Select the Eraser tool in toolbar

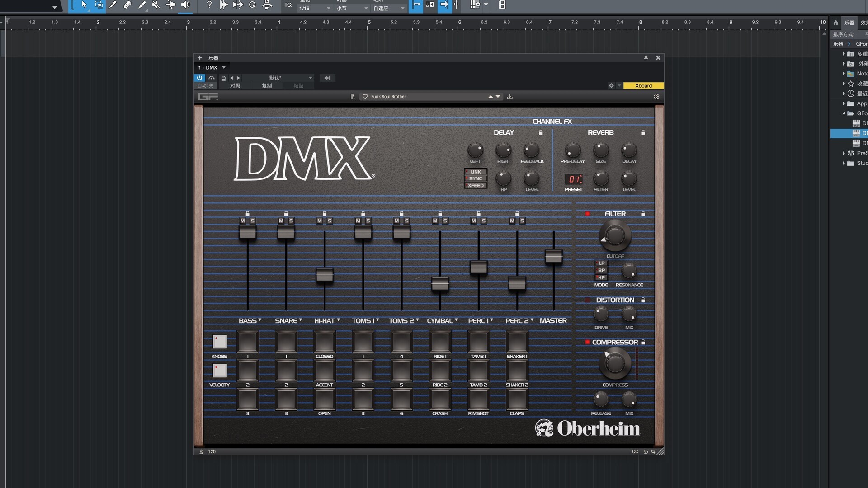pos(127,5)
